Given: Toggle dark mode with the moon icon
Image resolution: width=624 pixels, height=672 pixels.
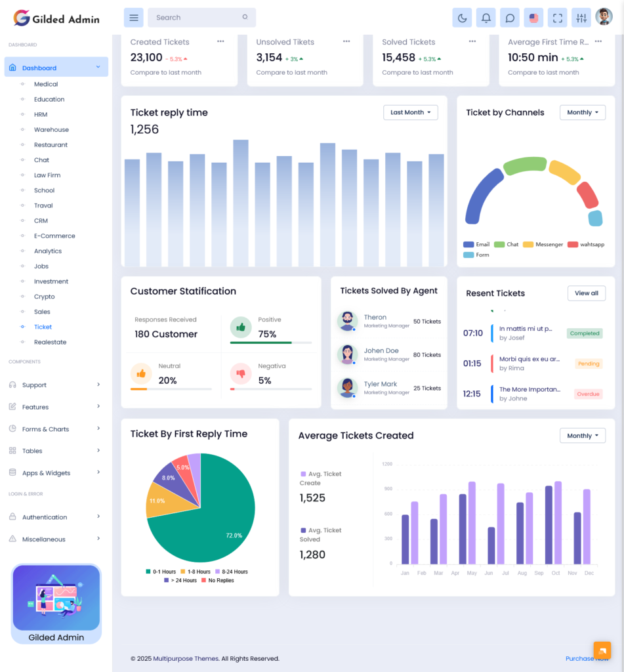Looking at the screenshot, I should click(x=462, y=18).
